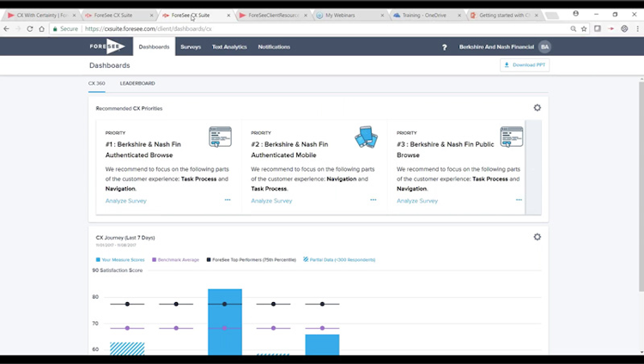Screen dimensions: 644x364
Task: Open the help question mark icon
Action: coord(444,47)
